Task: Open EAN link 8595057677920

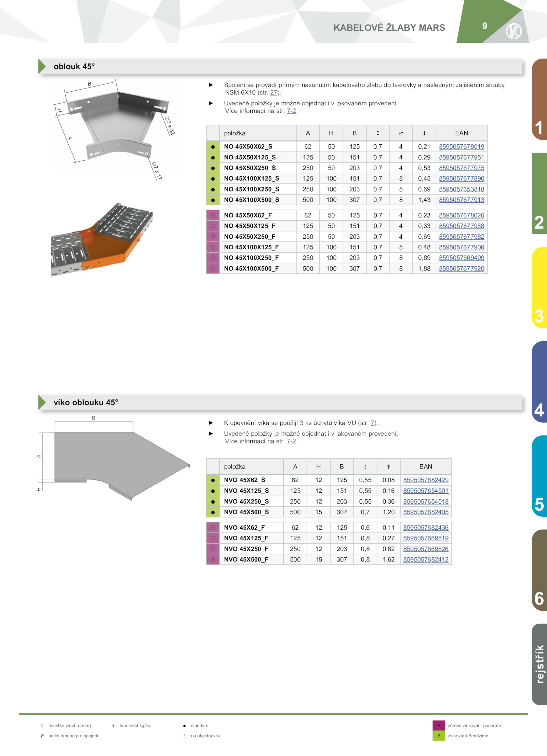Action: point(461,268)
